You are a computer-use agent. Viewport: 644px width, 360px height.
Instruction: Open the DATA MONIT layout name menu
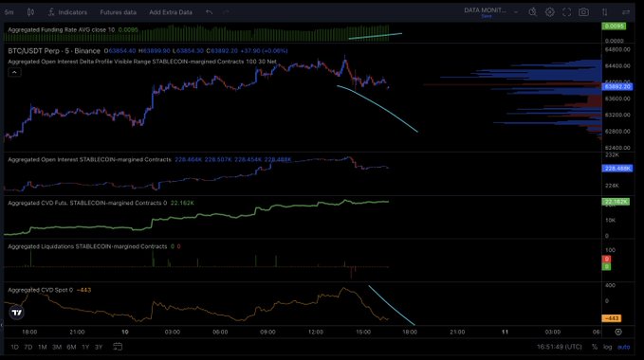[485, 10]
